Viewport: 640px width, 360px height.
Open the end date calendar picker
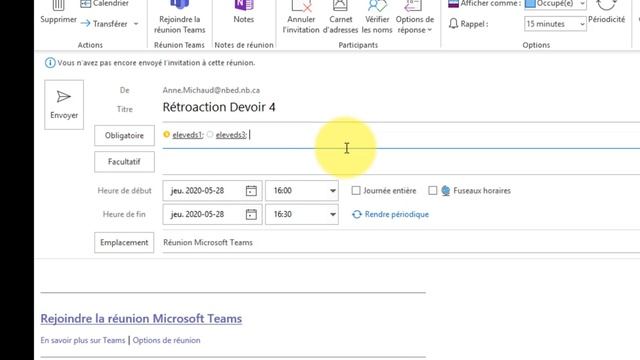tap(251, 214)
